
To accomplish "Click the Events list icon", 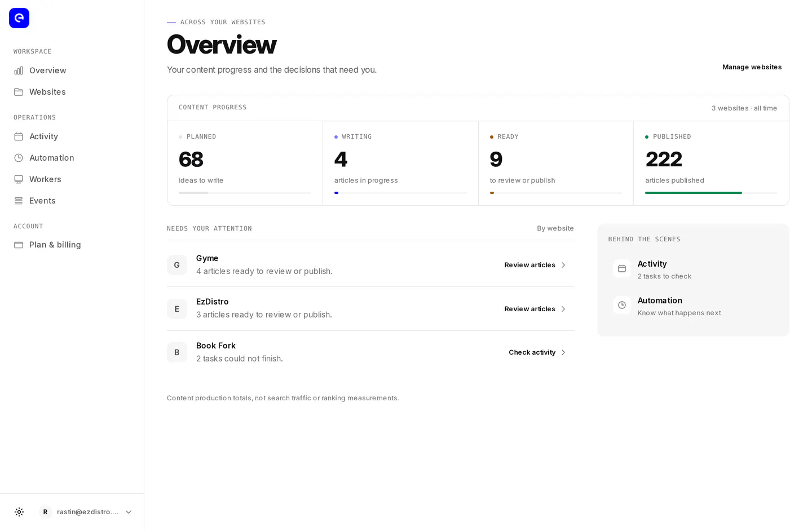I will 19,201.
